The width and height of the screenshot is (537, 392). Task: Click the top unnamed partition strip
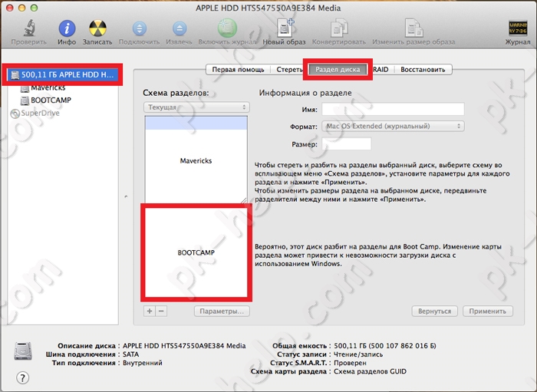(x=196, y=123)
